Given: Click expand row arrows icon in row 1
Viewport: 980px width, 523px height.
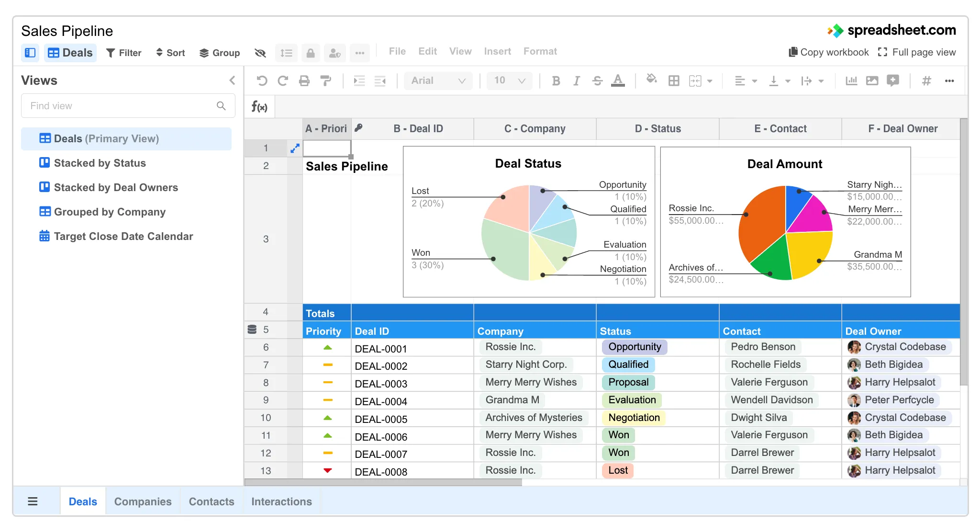Looking at the screenshot, I should 295,148.
